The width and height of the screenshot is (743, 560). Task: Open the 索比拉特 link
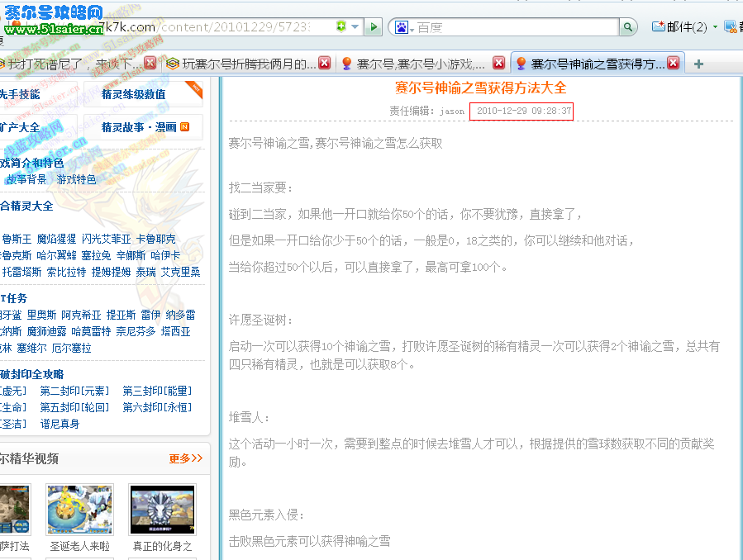pyautogui.click(x=66, y=273)
